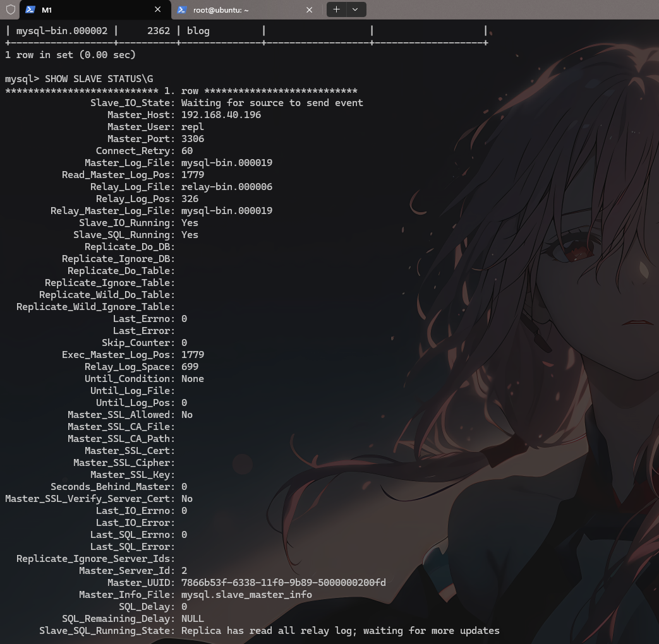Click the Relay_Master_Log_File value
Image resolution: width=659 pixels, height=644 pixels.
tap(227, 211)
